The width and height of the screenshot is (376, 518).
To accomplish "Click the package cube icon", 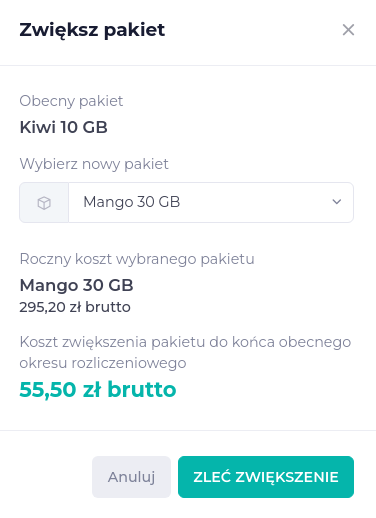I will (44, 203).
